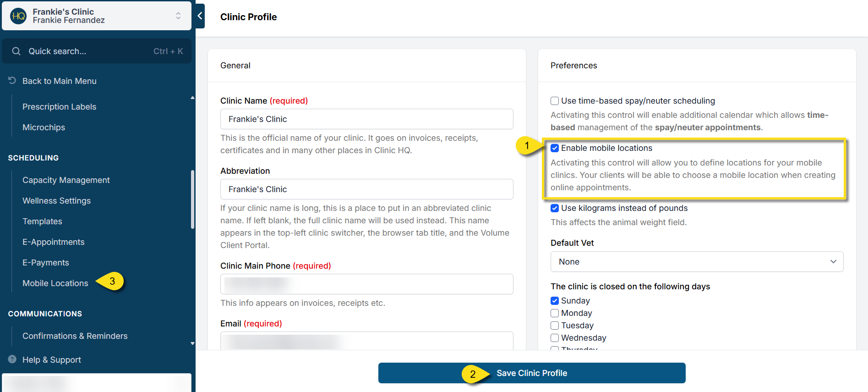Check Monday as closed day

[555, 313]
